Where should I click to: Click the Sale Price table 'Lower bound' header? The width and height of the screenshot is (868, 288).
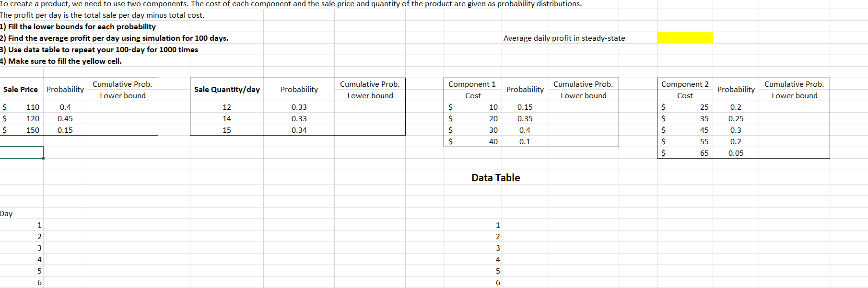click(123, 96)
